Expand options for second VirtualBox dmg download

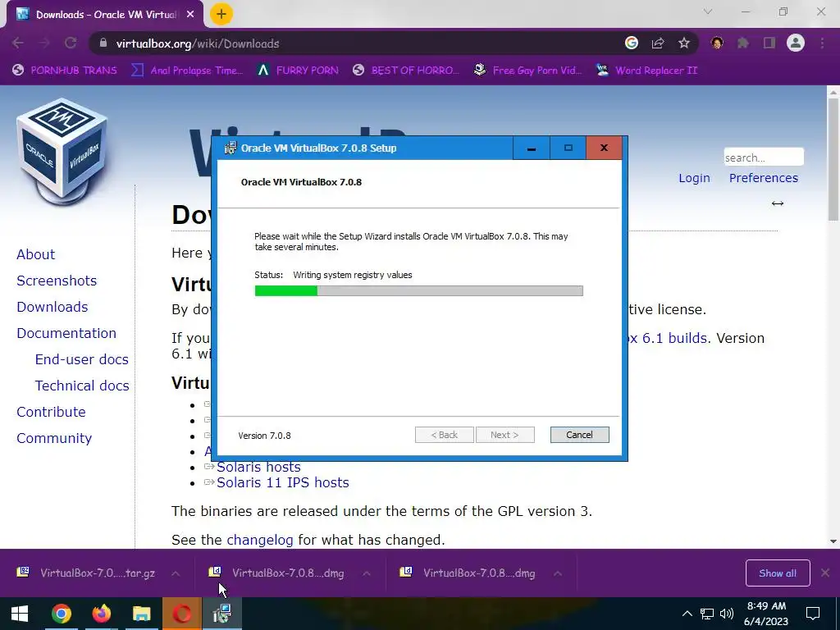pos(558,573)
